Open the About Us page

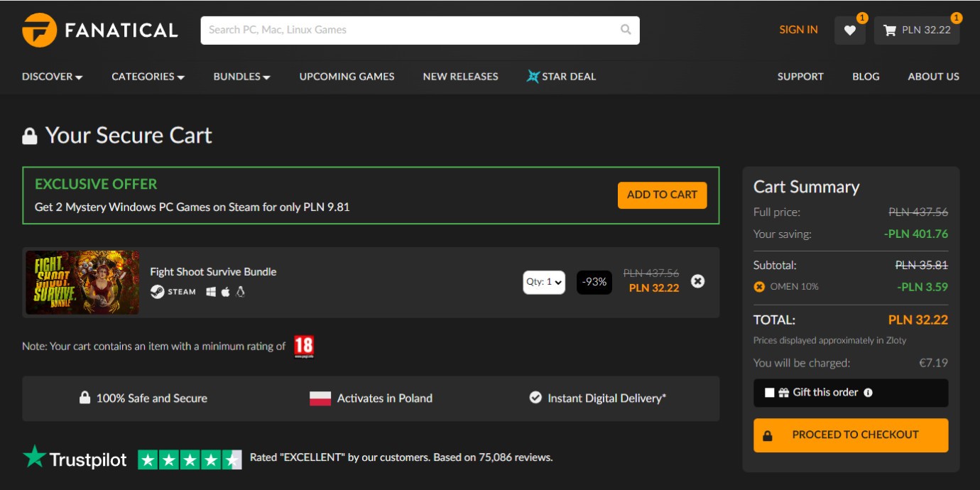pyautogui.click(x=933, y=76)
